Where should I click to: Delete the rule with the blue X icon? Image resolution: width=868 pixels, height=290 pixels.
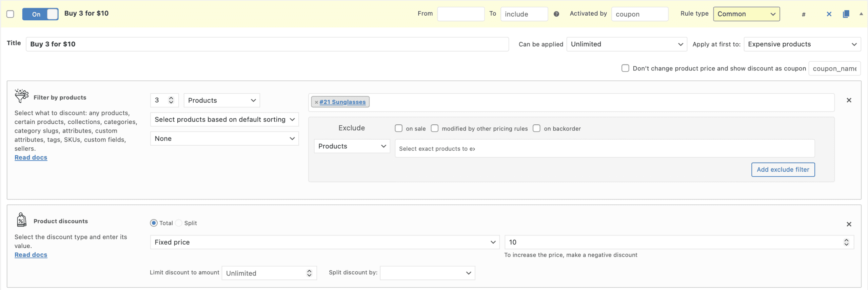829,14
